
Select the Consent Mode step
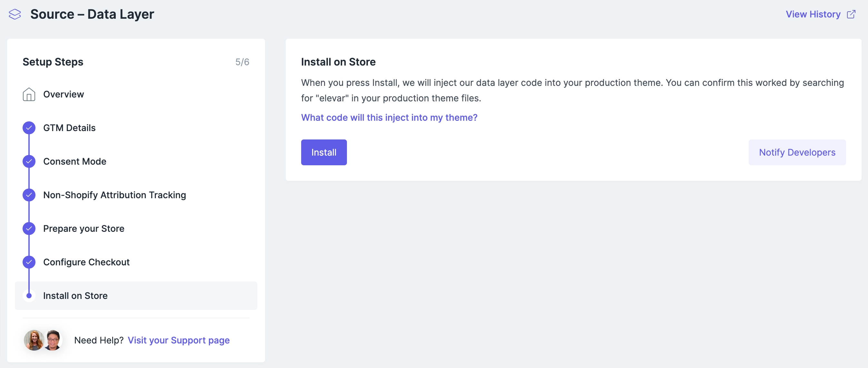74,161
